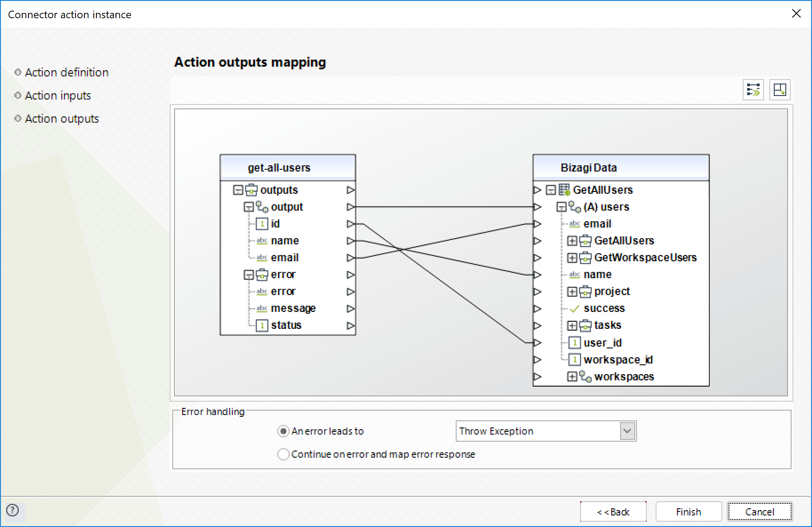Click the output connector arrow beside id
Viewport: 812px width, 527px height.
[x=350, y=224]
